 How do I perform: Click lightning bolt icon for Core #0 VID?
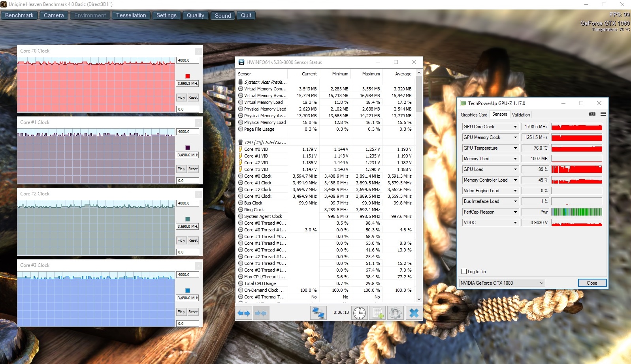pos(241,149)
